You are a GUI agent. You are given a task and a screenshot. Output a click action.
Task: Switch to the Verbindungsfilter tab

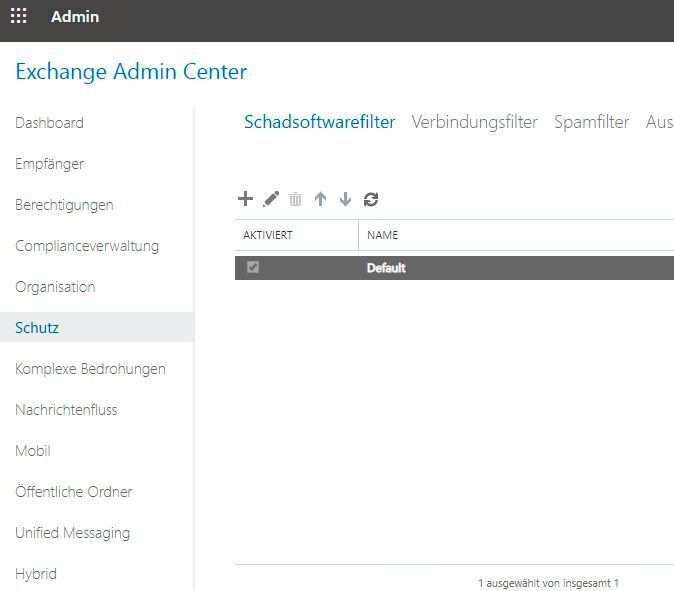point(475,122)
